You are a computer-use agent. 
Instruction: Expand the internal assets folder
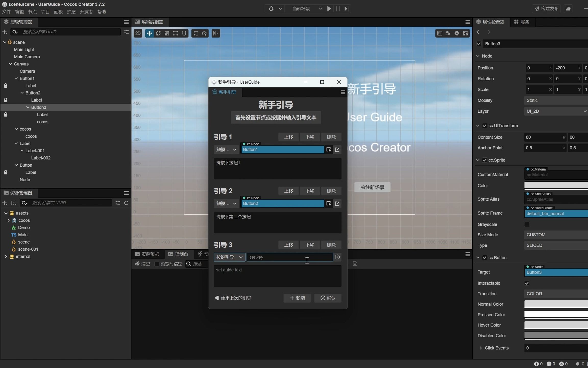[6, 256]
